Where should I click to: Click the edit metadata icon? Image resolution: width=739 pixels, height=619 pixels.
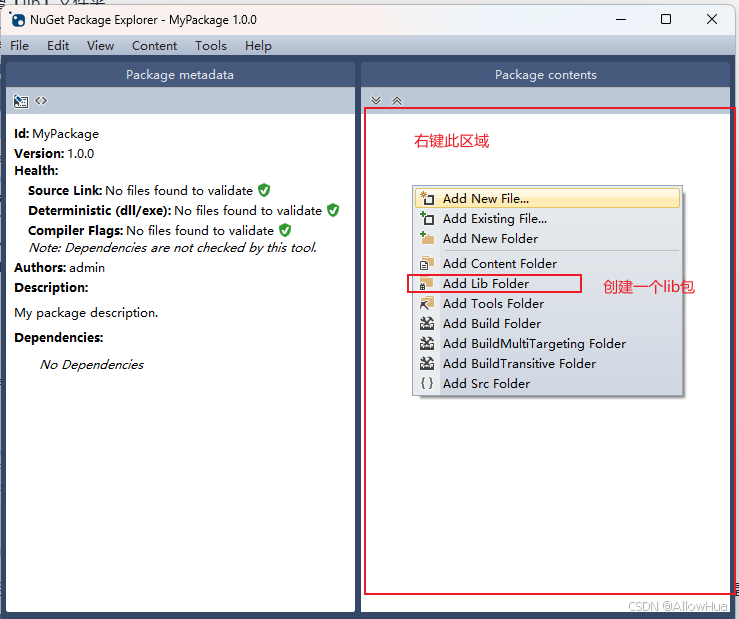[21, 101]
